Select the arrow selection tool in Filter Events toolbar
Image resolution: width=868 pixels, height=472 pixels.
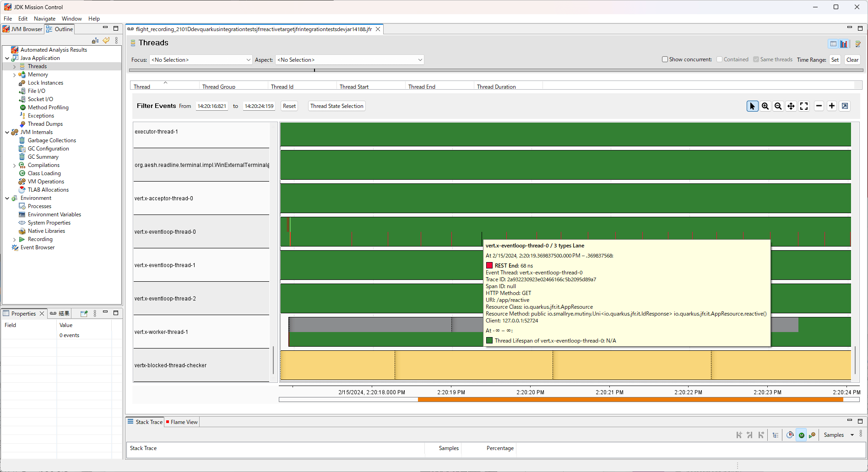click(x=752, y=106)
